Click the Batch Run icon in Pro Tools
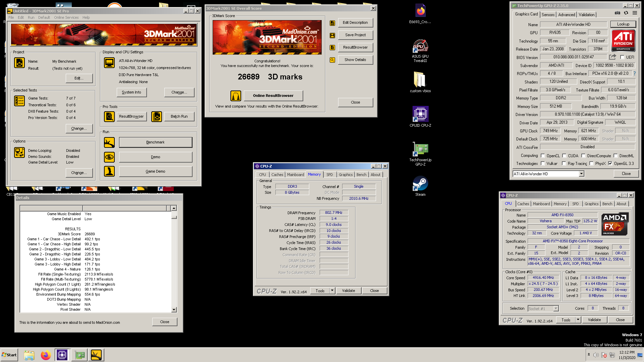 click(x=157, y=116)
